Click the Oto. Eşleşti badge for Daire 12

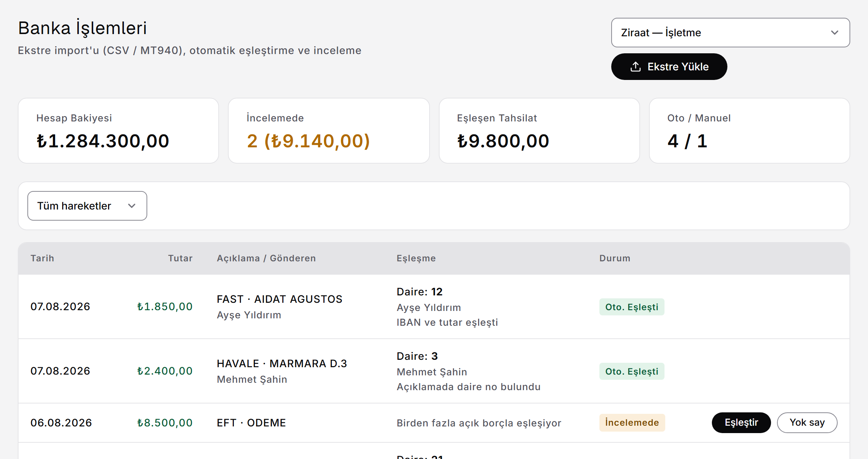[x=632, y=307]
